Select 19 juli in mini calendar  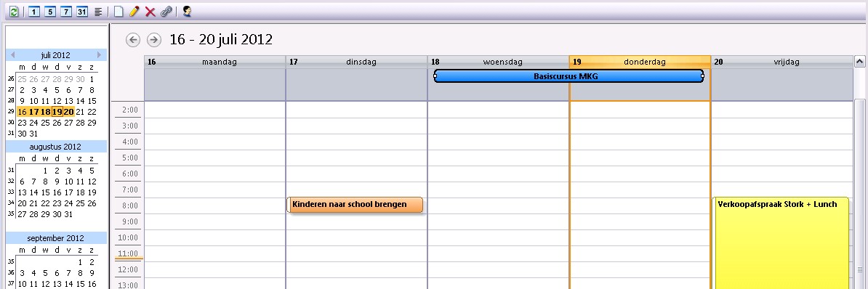(57, 112)
